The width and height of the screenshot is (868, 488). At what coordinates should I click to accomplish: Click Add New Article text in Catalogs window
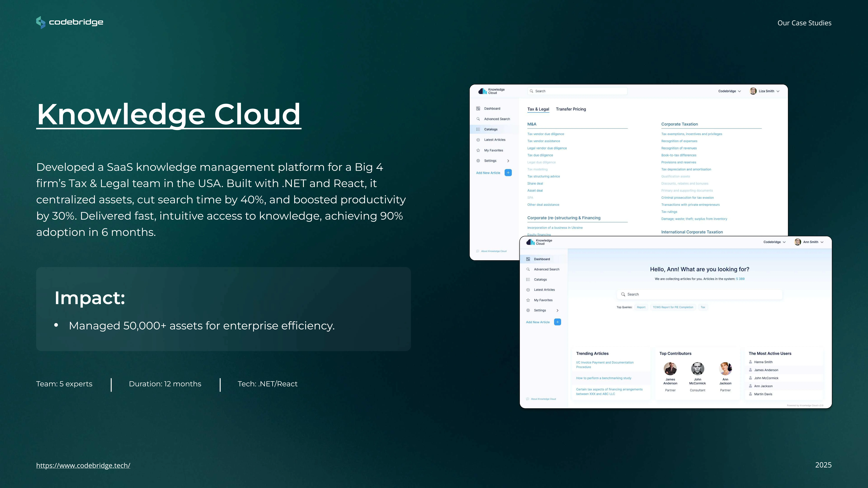(488, 173)
